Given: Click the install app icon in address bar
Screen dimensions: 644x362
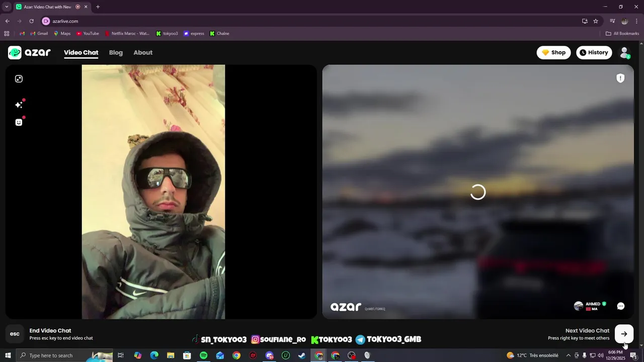Looking at the screenshot, I should (x=585, y=21).
